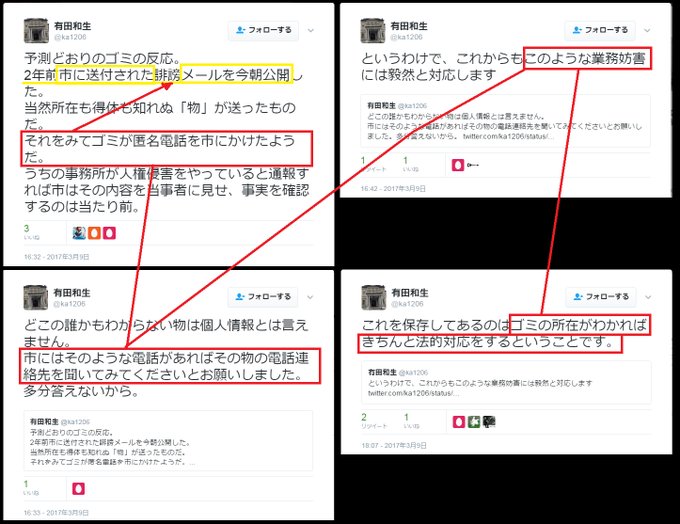Expand the chevron menu on the 16:42 tweet

pyautogui.click(x=647, y=30)
